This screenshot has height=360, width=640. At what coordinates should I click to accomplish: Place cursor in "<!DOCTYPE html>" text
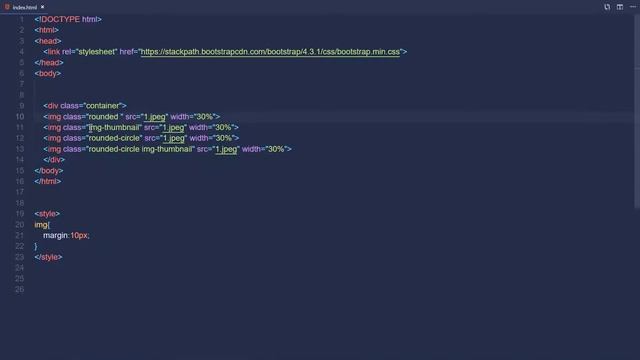[68, 19]
